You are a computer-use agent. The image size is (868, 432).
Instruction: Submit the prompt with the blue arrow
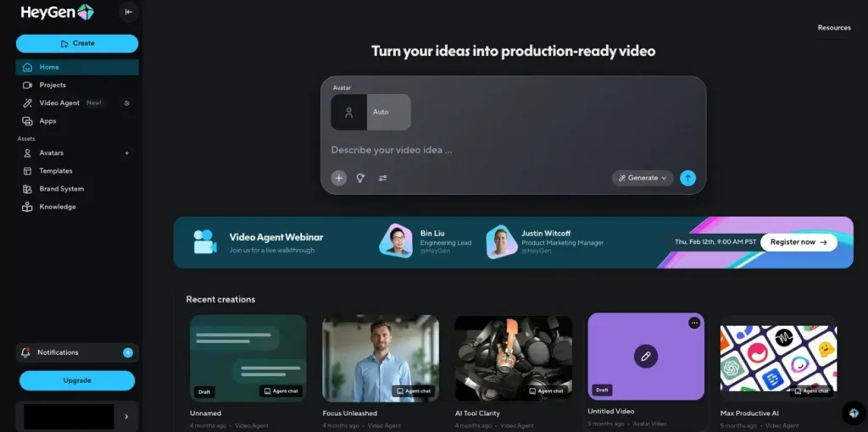pyautogui.click(x=687, y=178)
